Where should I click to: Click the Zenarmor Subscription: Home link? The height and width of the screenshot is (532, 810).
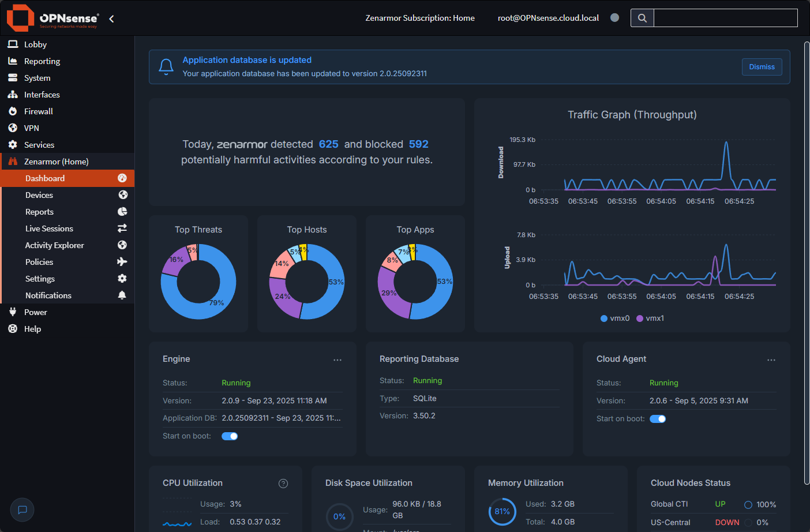click(420, 18)
